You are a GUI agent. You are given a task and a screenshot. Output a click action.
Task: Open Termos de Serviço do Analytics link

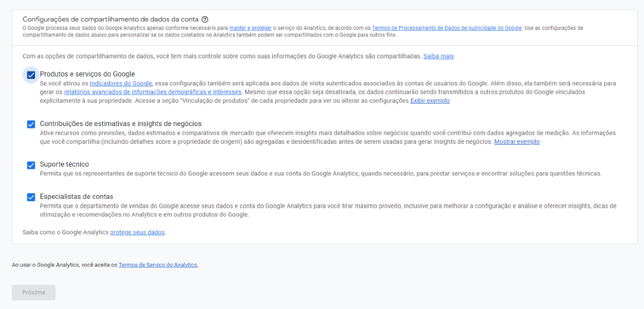click(158, 265)
